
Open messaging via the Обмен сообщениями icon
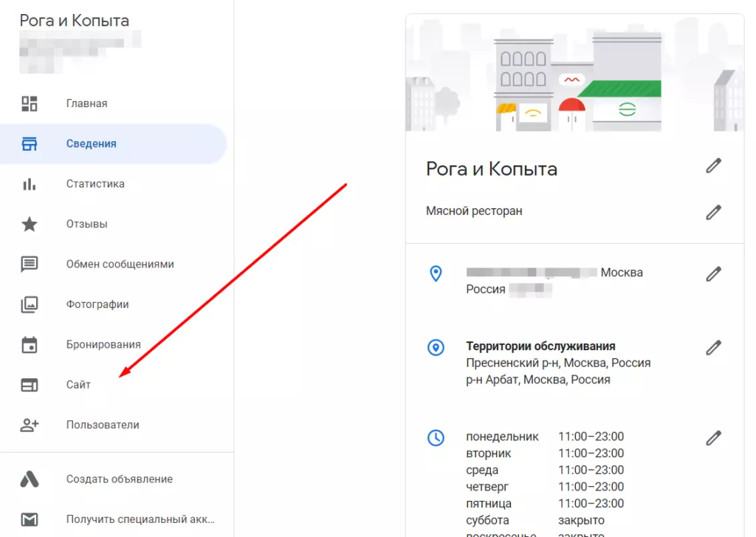coord(31,264)
